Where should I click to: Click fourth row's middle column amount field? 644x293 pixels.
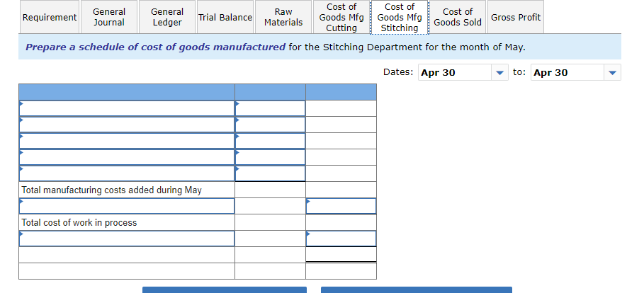[270, 157]
